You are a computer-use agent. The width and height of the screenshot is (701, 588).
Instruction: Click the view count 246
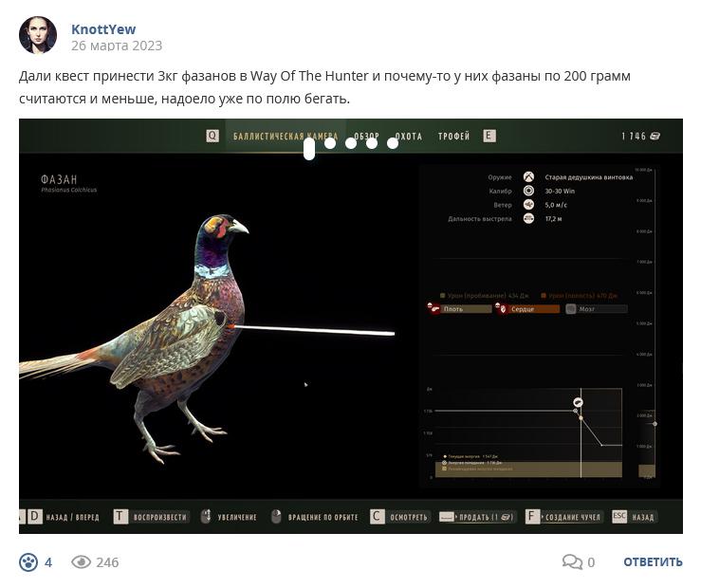pyautogui.click(x=107, y=562)
